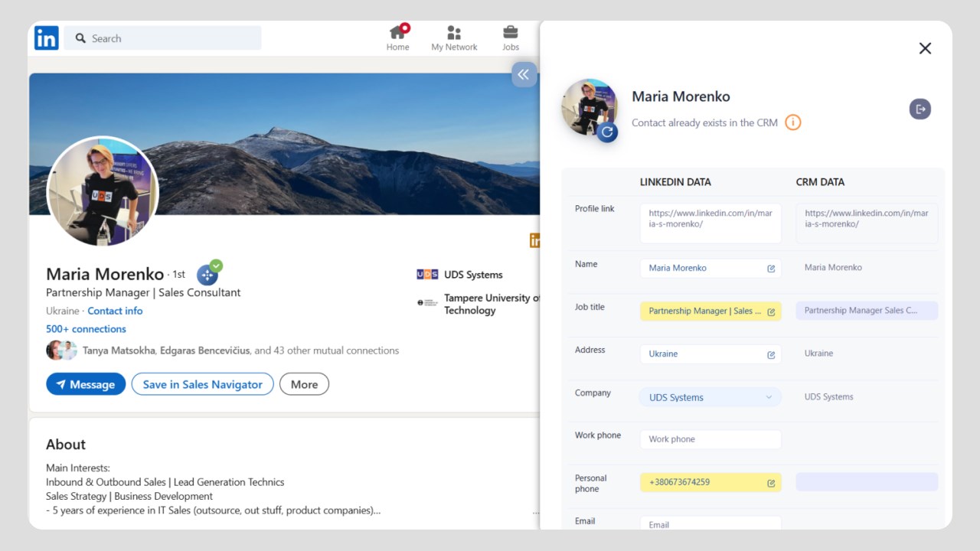980x551 pixels.
Task: Click the LinkedIn Name field Maria Morenko
Action: (710, 268)
